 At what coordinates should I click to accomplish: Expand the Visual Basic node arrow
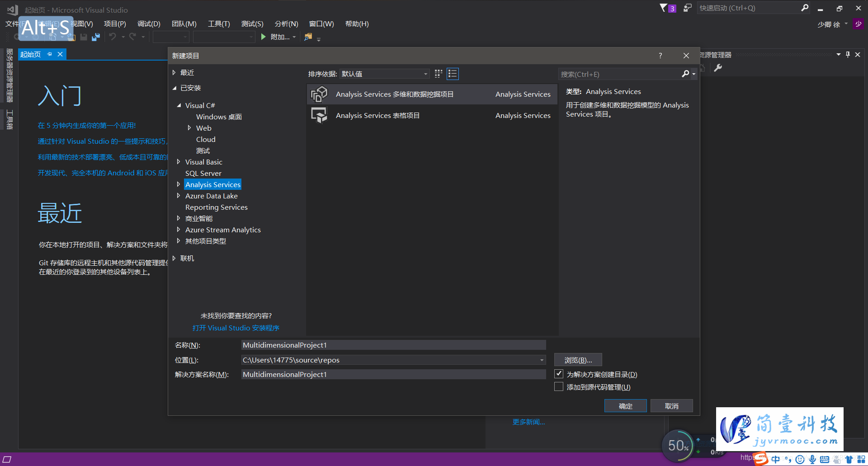click(179, 162)
